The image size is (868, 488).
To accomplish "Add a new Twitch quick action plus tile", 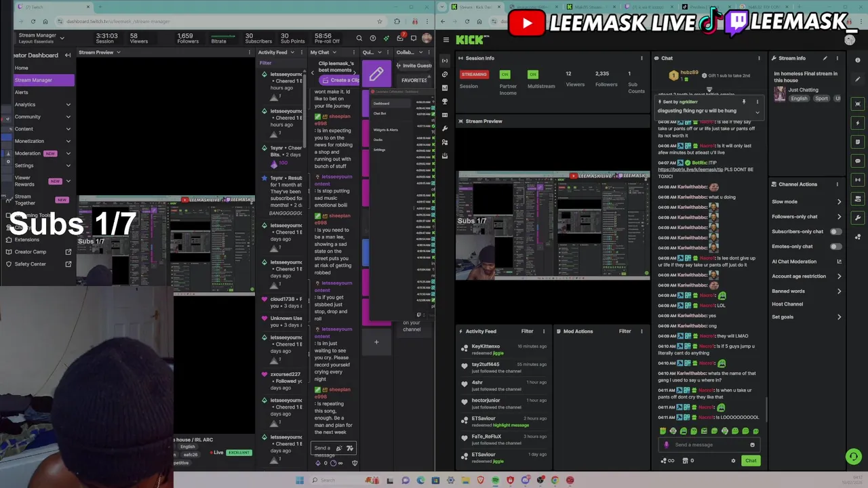I will [376, 342].
